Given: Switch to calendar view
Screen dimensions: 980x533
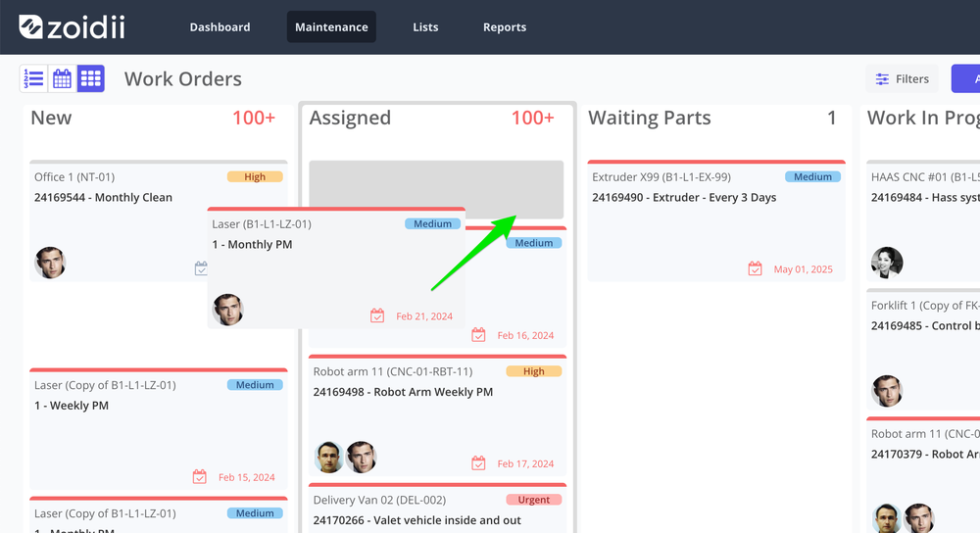Looking at the screenshot, I should tap(62, 78).
